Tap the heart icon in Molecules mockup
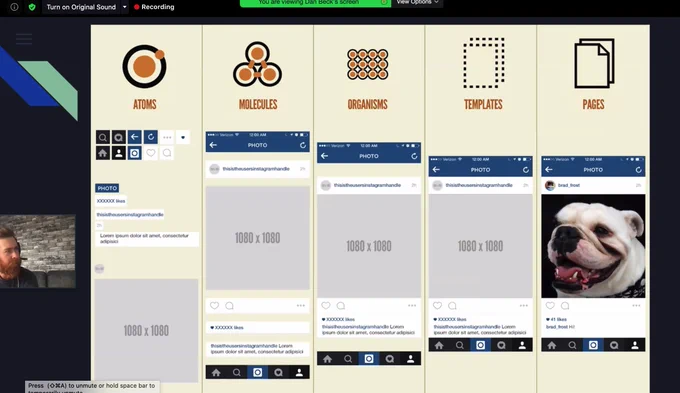 [x=214, y=306]
